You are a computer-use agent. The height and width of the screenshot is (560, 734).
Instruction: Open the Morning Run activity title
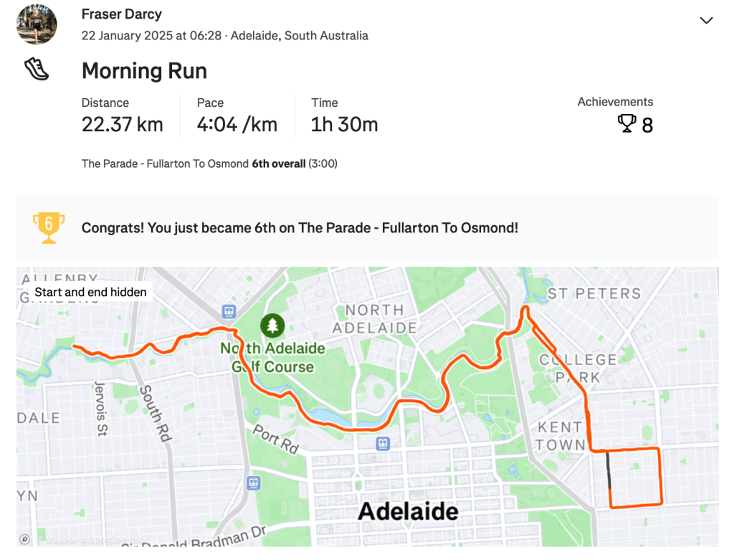coord(144,71)
